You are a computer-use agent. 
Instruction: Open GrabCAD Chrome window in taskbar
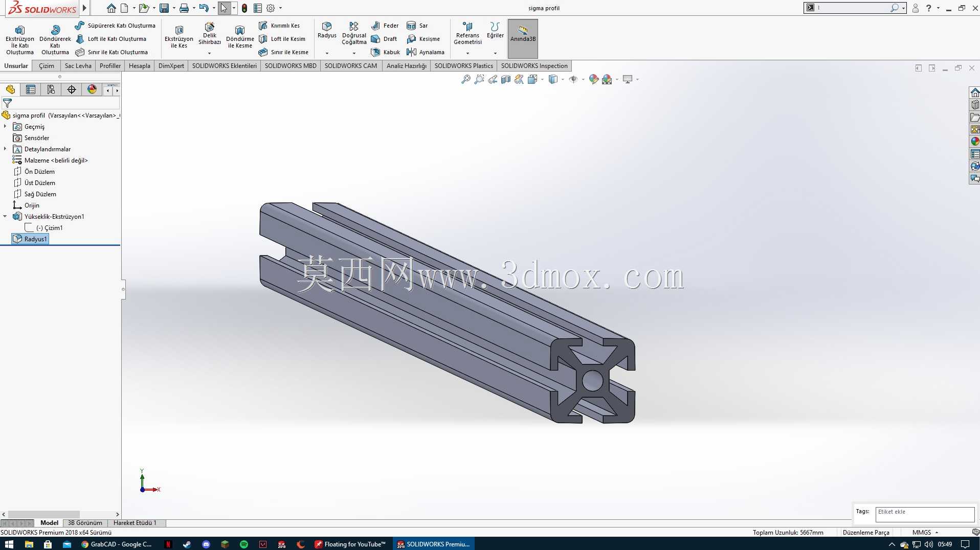pyautogui.click(x=117, y=544)
